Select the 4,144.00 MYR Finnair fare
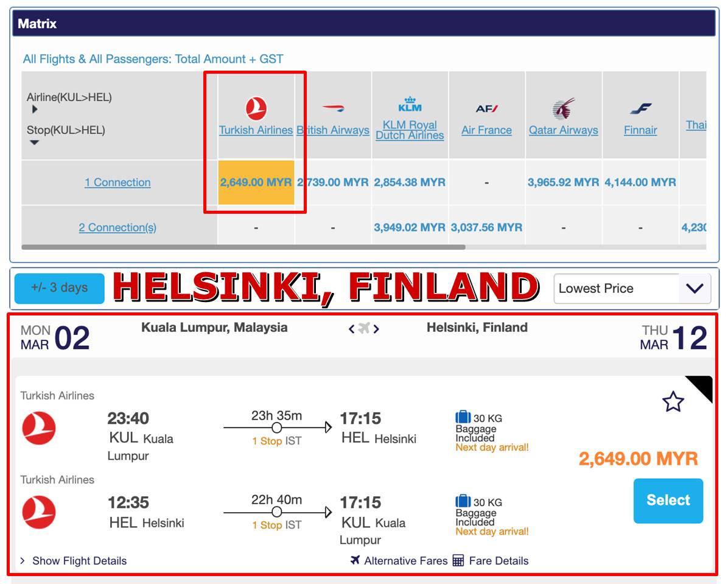The image size is (728, 584). [x=640, y=182]
